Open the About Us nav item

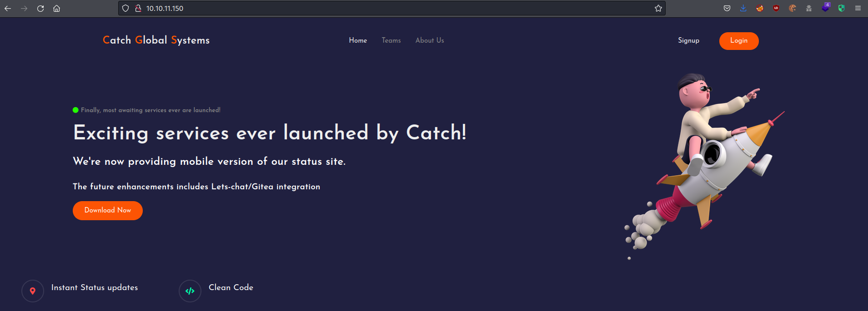(x=430, y=40)
